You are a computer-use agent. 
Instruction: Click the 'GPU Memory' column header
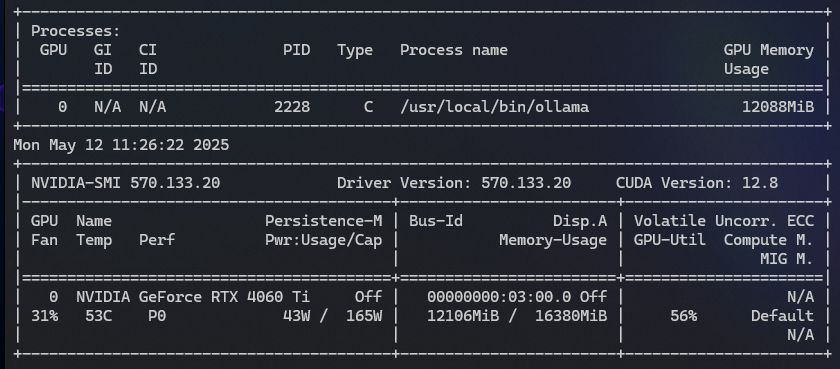(769, 50)
